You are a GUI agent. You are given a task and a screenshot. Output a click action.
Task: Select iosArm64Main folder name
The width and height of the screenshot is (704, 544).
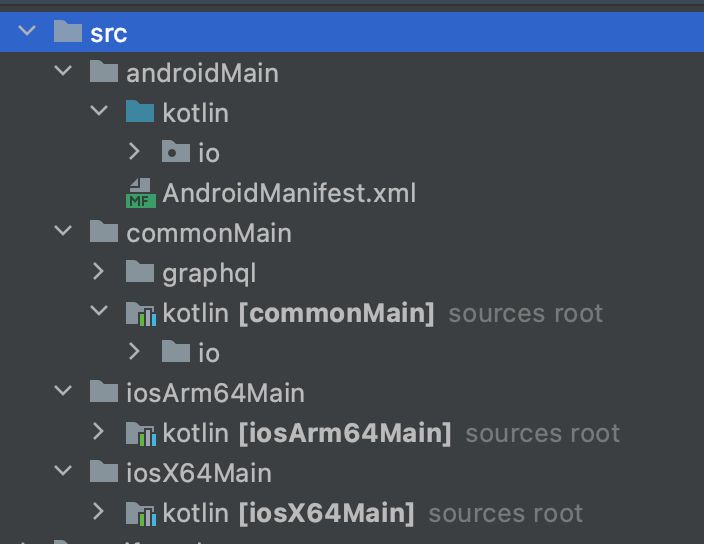[216, 393]
